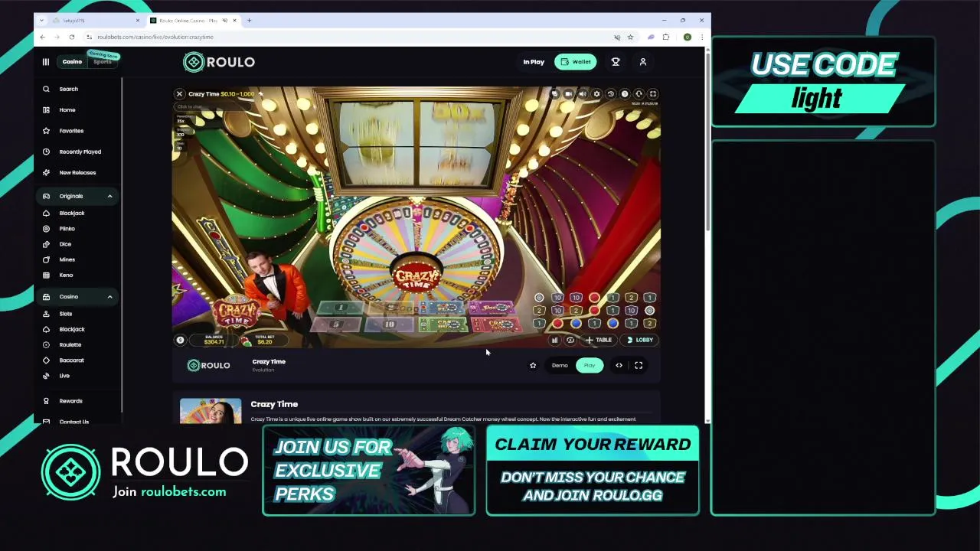Switch to Demo mode
Screen dimensions: 980x551
pos(560,366)
